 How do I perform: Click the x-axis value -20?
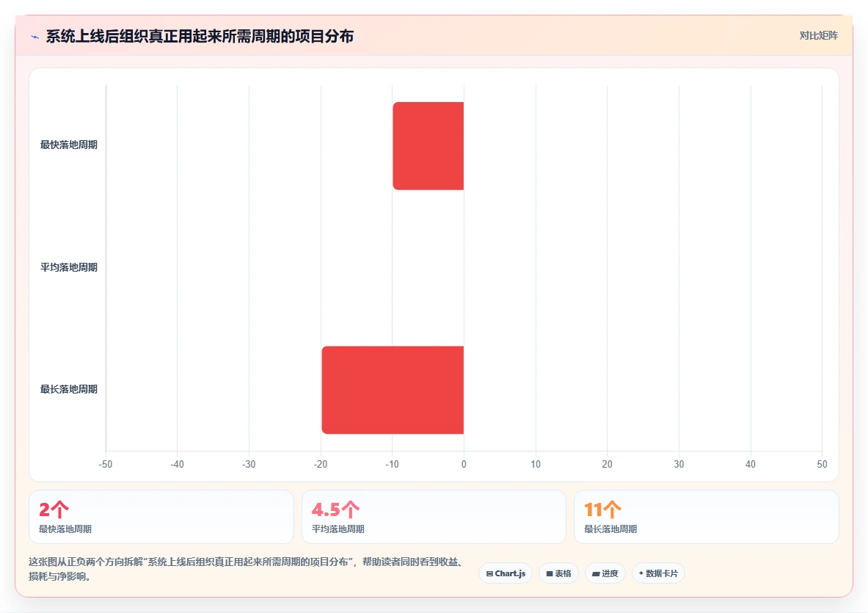[x=321, y=464]
